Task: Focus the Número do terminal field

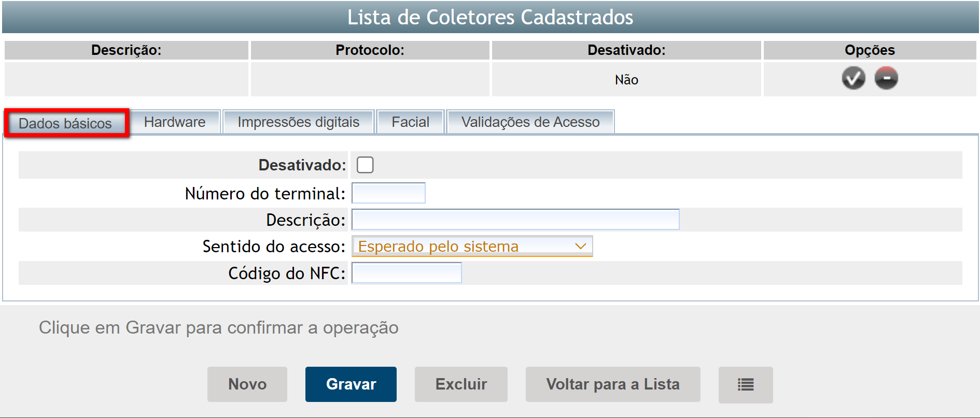Action: click(388, 193)
